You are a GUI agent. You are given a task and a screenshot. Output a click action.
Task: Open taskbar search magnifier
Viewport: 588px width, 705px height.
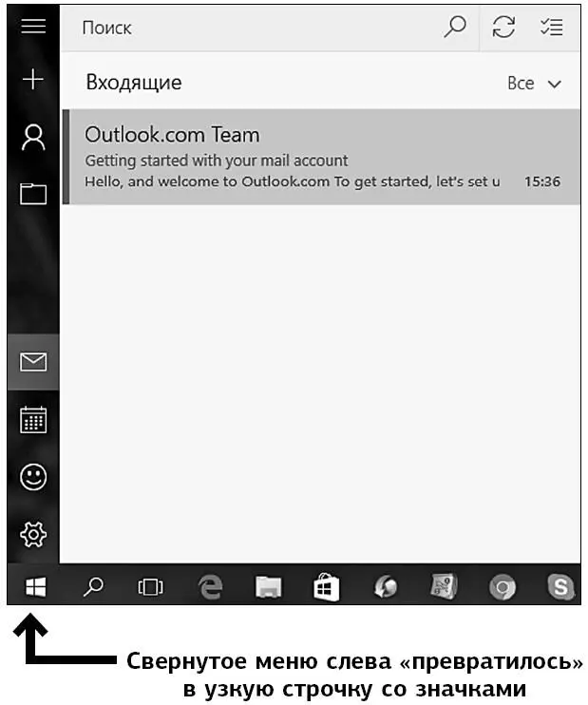point(93,587)
